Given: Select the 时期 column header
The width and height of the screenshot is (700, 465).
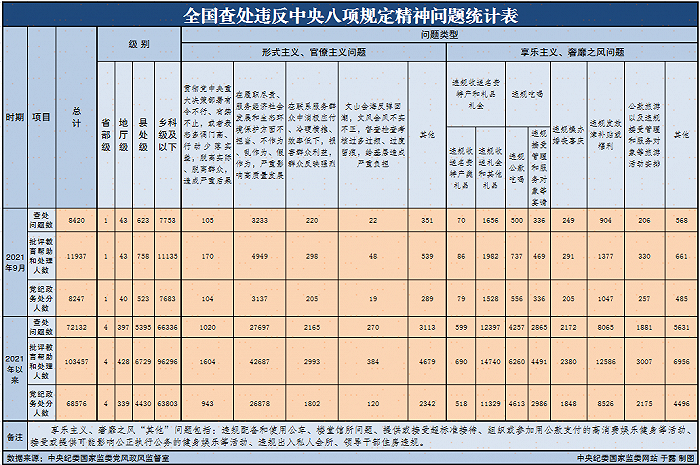Looking at the screenshot, I should coord(15,118).
